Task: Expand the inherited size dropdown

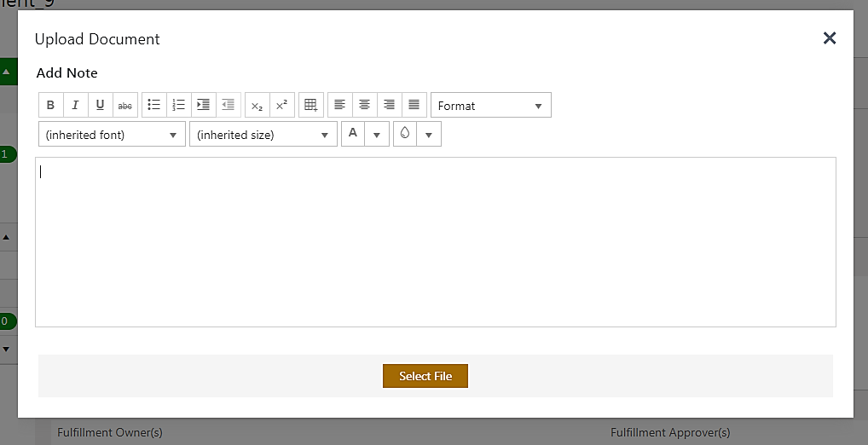Action: click(263, 135)
